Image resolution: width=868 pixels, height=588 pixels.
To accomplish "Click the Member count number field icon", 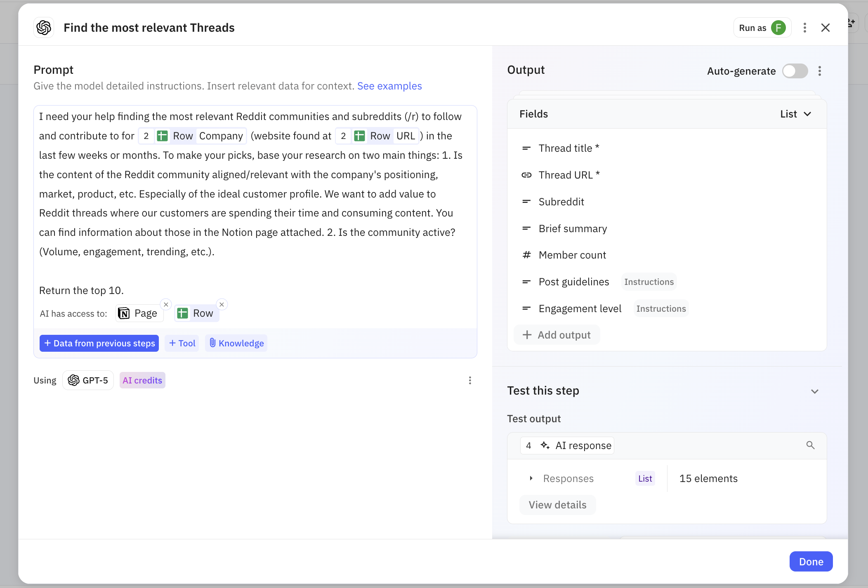I will [x=526, y=255].
